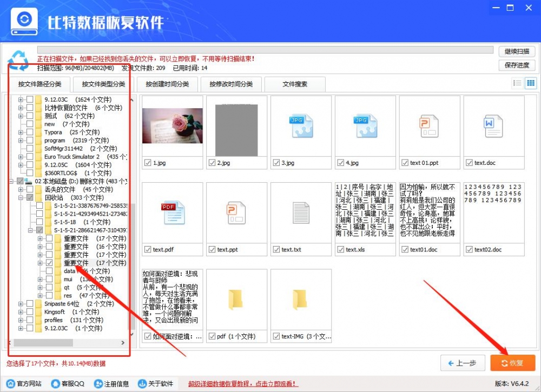Click the blue rescan arrows icon
Image resolution: width=541 pixels, height=392 pixels.
tap(17, 61)
